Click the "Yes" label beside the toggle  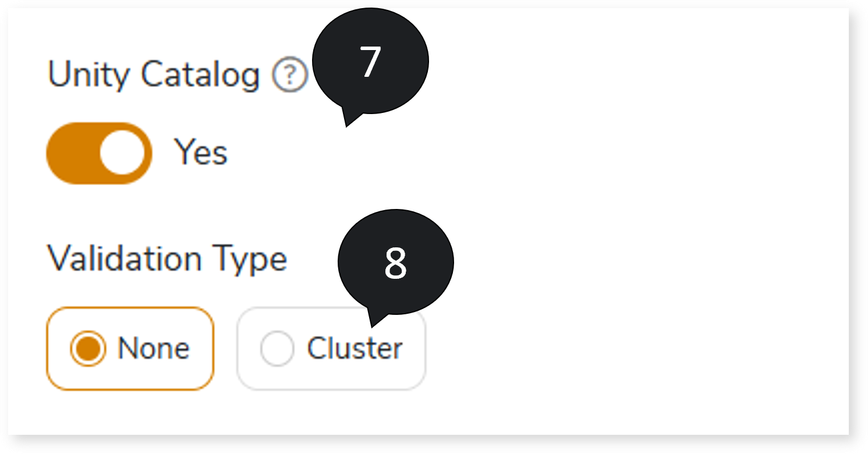(201, 153)
